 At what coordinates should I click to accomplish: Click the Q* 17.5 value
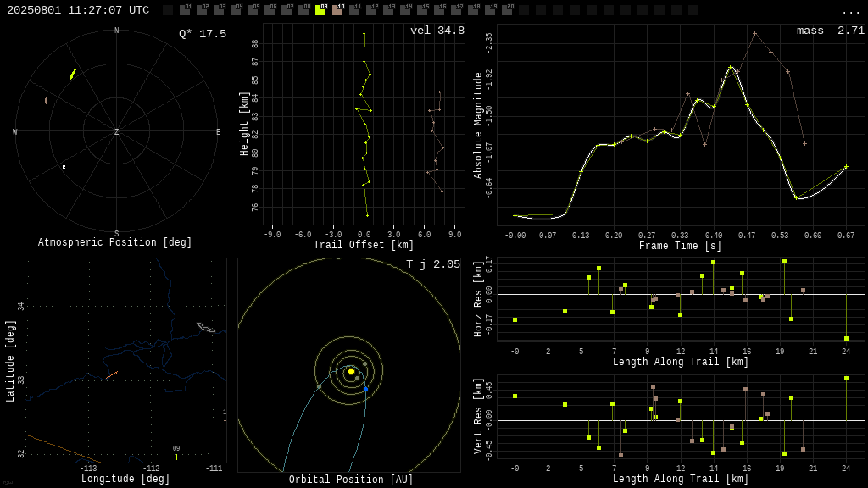coord(203,34)
